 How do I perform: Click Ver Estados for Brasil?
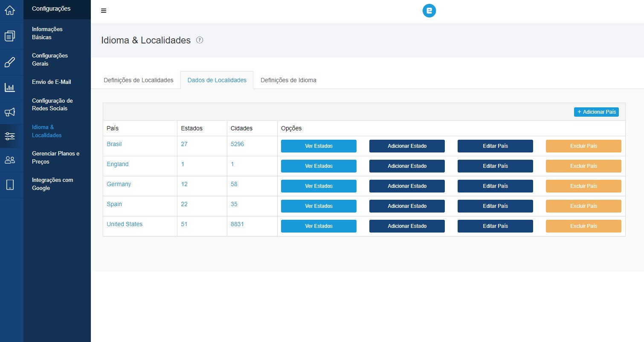tap(318, 146)
